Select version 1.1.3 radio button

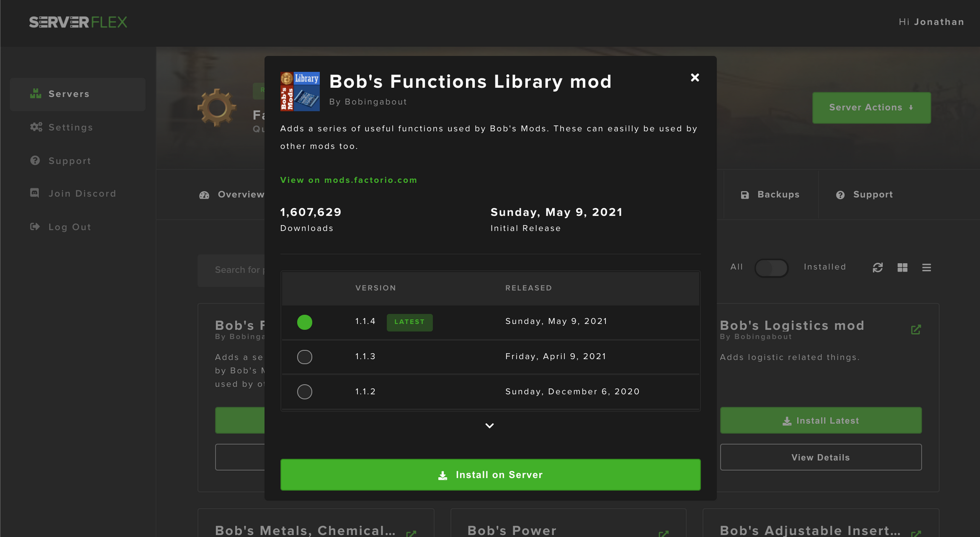click(x=304, y=357)
